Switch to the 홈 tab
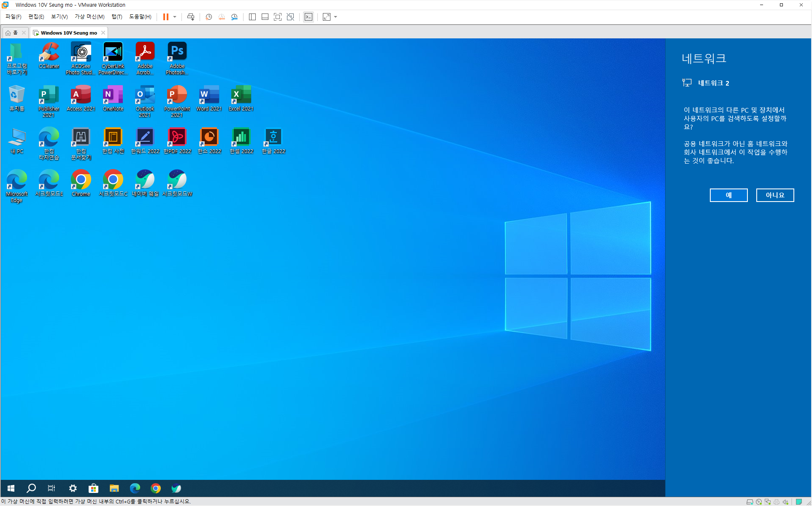Viewport: 812px width, 506px height. click(12, 32)
